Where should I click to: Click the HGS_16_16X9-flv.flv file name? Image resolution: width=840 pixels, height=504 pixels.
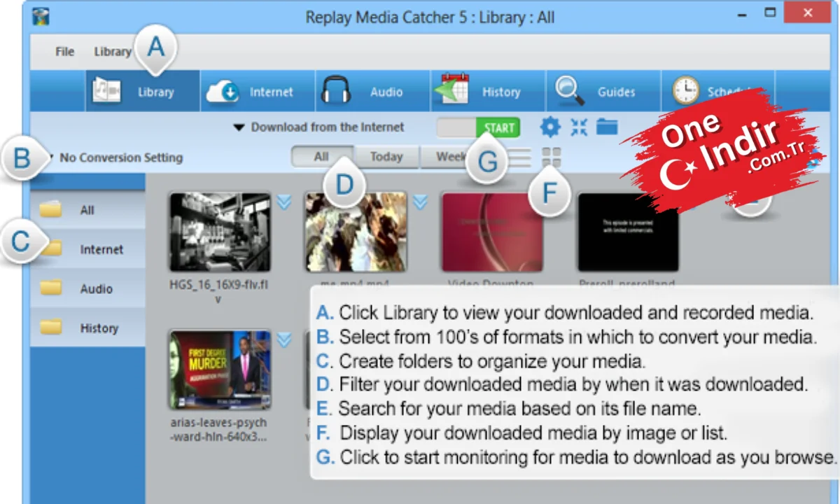click(x=218, y=291)
